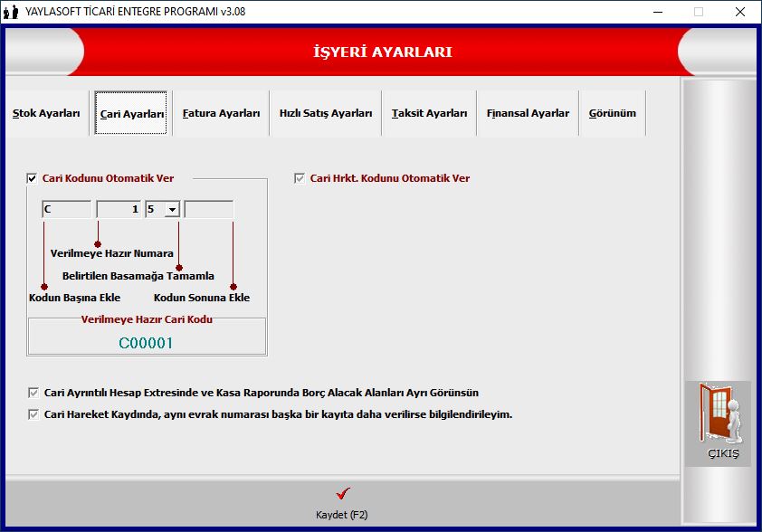Click the Kodun Başına Ekle label
This screenshot has width=762, height=532.
[x=75, y=298]
